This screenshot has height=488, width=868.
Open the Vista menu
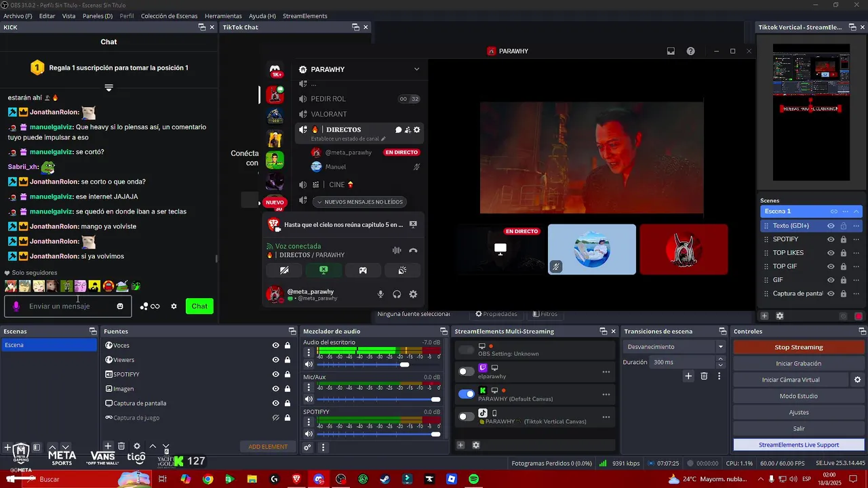coord(69,16)
